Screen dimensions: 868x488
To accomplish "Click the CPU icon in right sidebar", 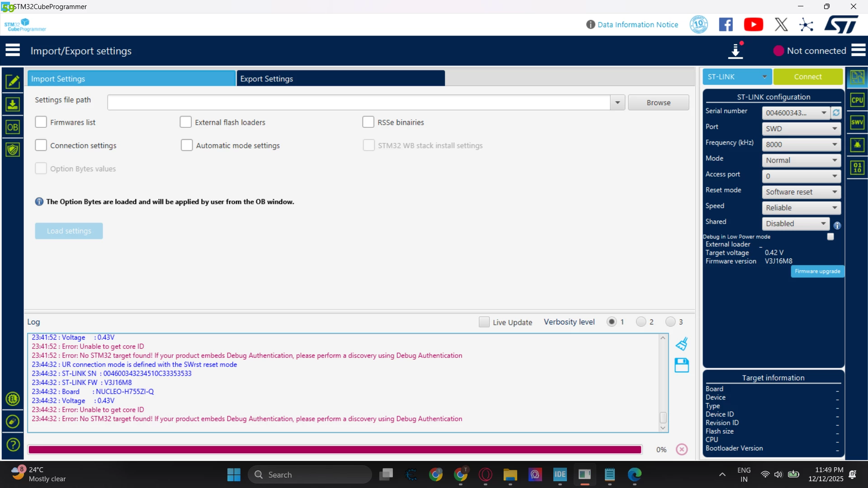I will tap(857, 100).
